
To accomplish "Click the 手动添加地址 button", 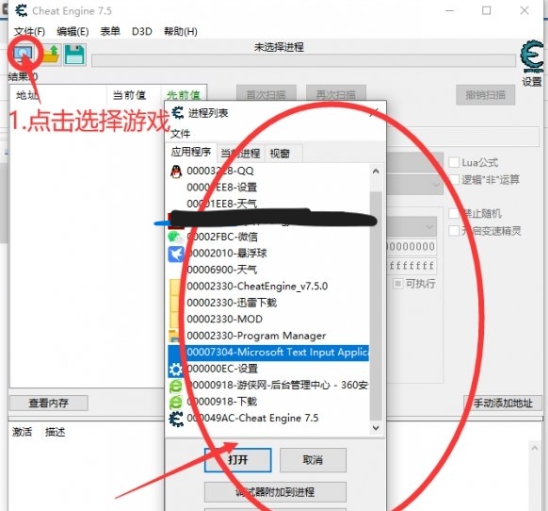I will pyautogui.click(x=503, y=403).
